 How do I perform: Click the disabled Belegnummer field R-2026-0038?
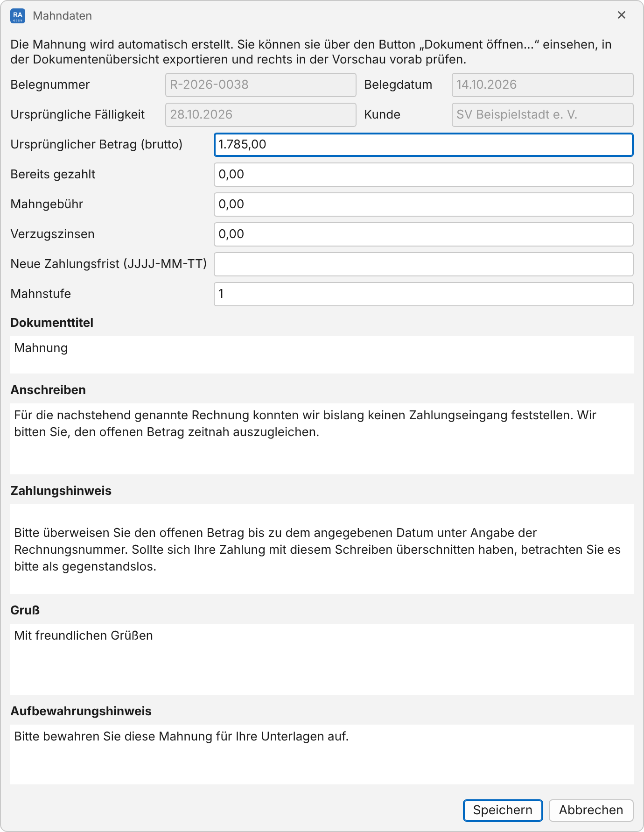click(261, 85)
